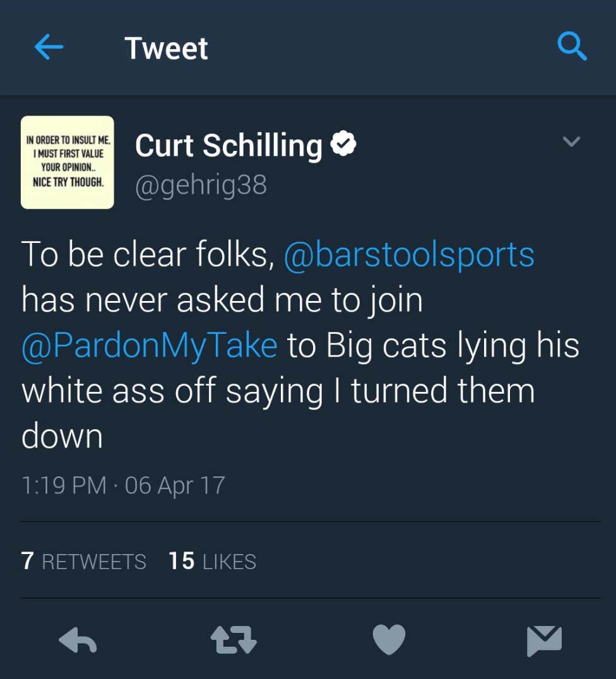
Task: Retweet Curt Schilling's tweet
Action: [234, 640]
